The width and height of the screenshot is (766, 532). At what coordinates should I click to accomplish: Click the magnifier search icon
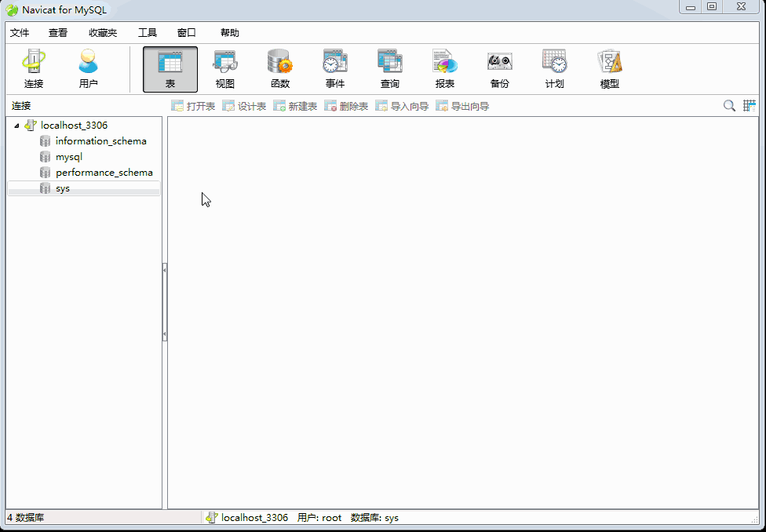pyautogui.click(x=729, y=105)
